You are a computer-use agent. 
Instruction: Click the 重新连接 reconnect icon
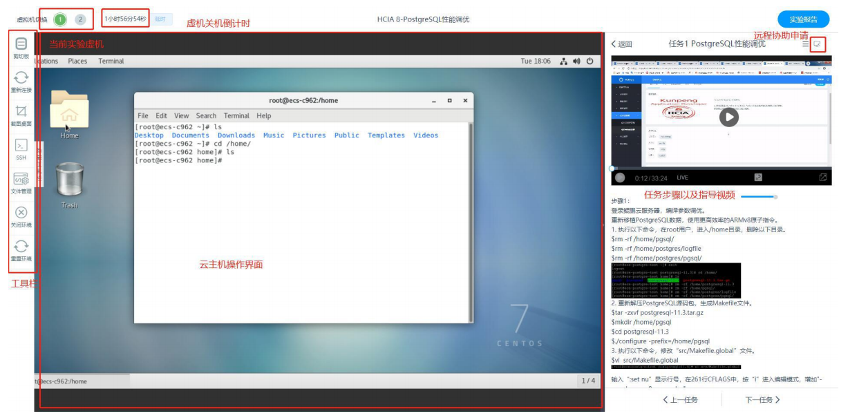point(21,77)
